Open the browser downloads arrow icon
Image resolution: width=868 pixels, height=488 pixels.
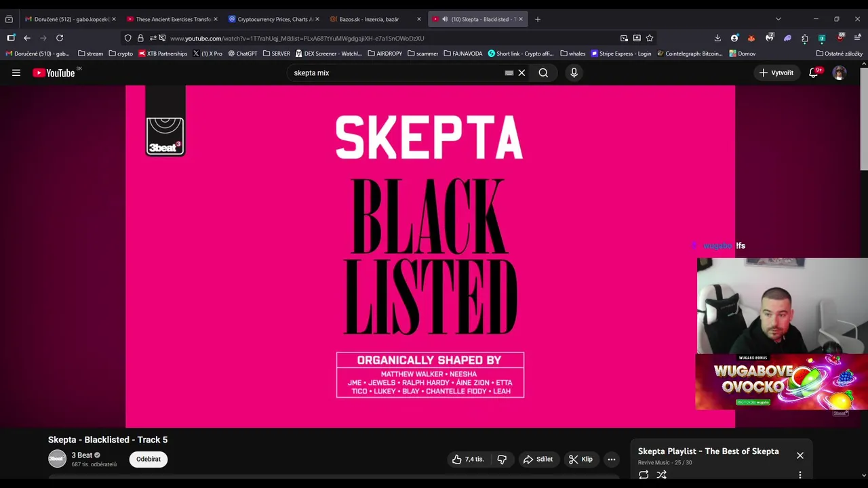[x=717, y=38]
